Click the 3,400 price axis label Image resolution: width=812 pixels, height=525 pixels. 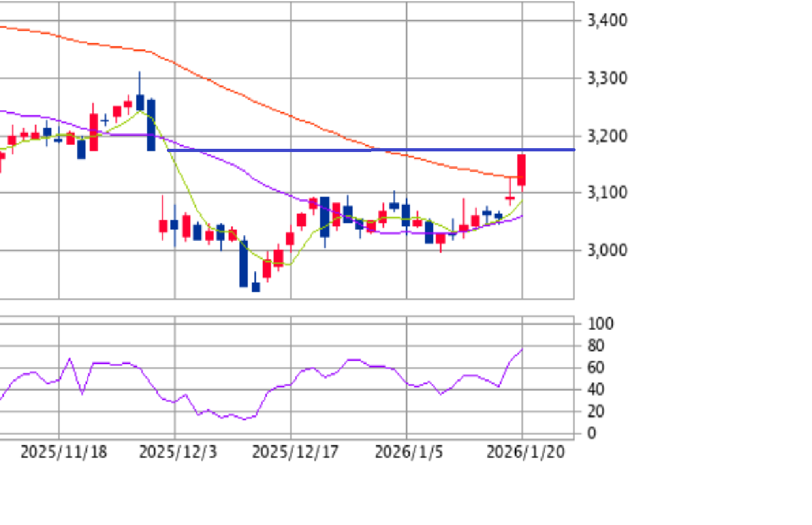click(x=607, y=20)
